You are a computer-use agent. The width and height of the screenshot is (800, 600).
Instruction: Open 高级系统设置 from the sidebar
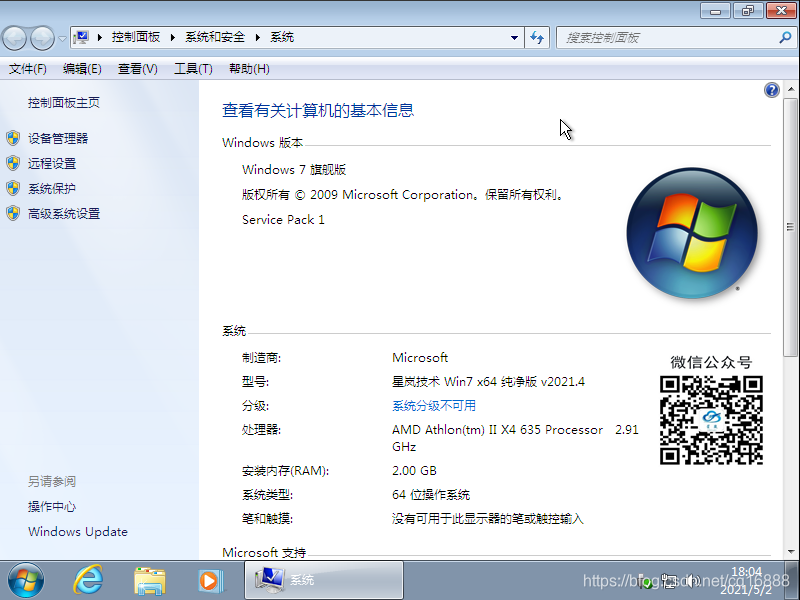[64, 214]
